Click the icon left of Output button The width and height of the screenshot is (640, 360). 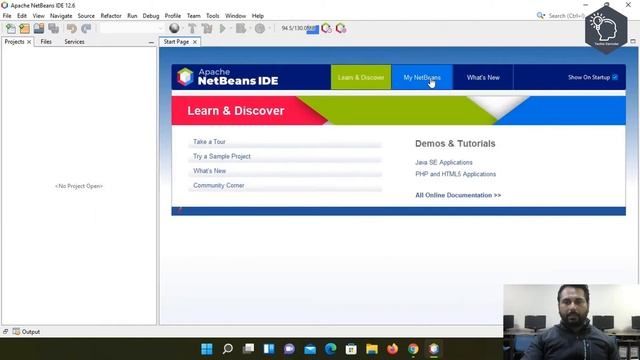[5, 331]
